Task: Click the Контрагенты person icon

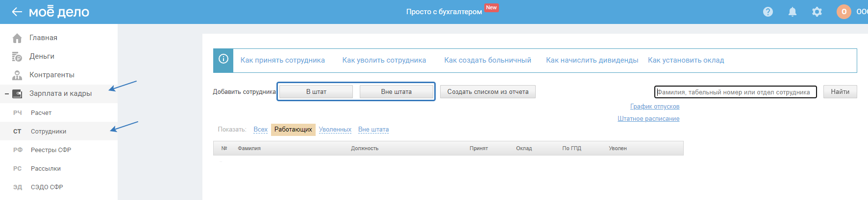Action: (17, 75)
